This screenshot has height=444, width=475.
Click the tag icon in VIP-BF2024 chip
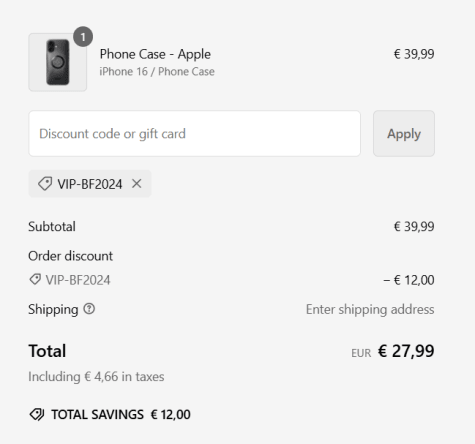45,184
